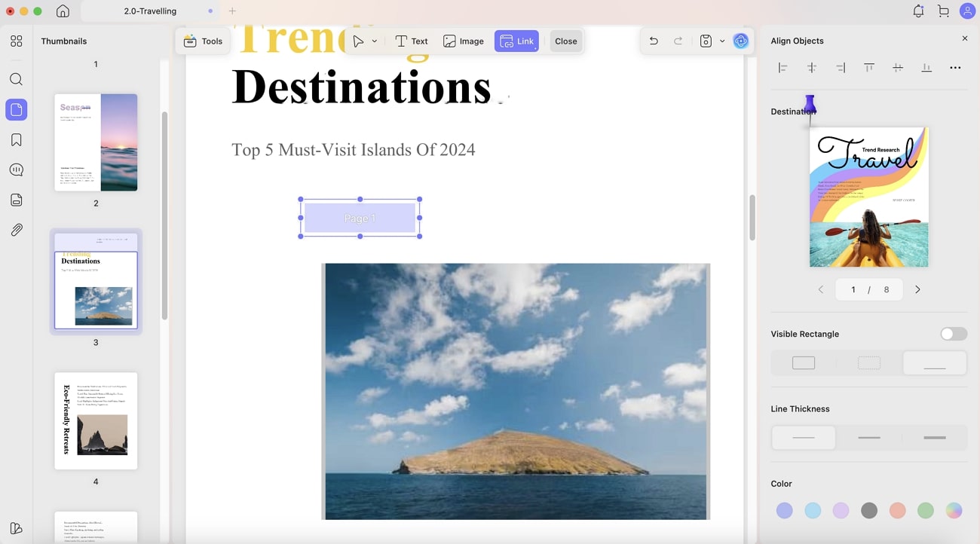The width and height of the screenshot is (980, 544).
Task: Click the undo arrow in toolbar
Action: [x=654, y=41]
